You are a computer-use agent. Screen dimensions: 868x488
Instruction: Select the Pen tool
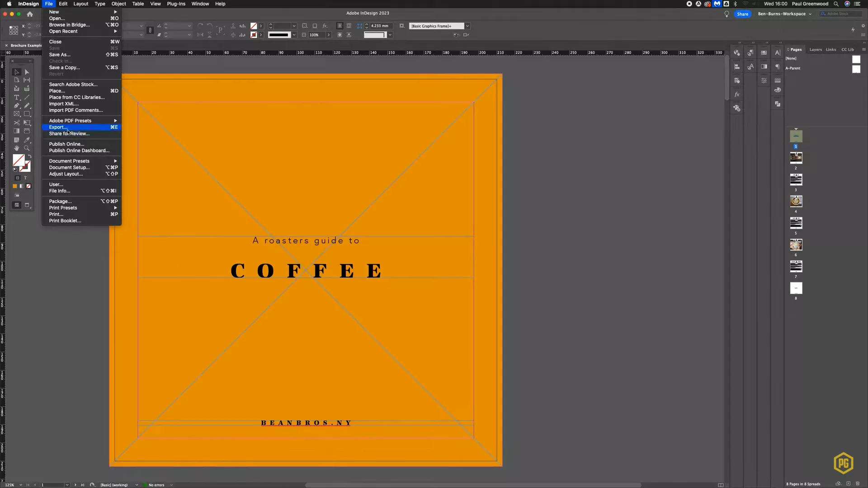[17, 105]
